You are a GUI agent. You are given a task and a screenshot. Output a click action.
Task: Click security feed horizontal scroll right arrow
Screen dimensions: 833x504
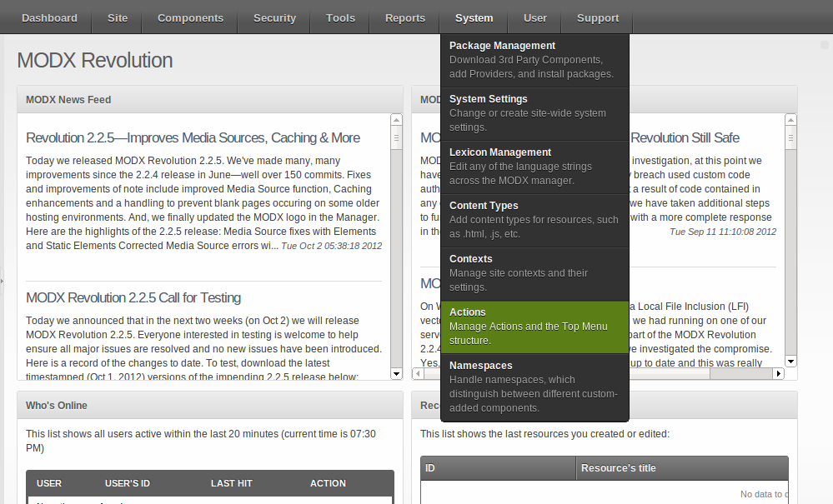[779, 373]
